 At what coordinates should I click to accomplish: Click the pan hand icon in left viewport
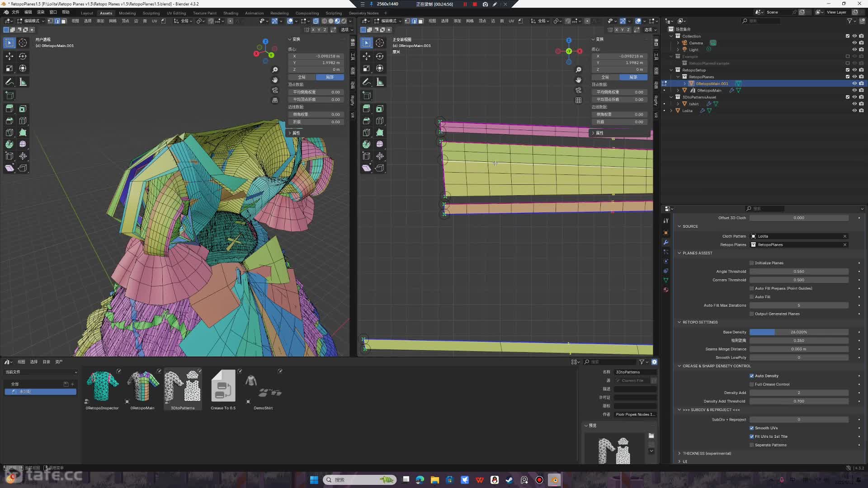[275, 80]
